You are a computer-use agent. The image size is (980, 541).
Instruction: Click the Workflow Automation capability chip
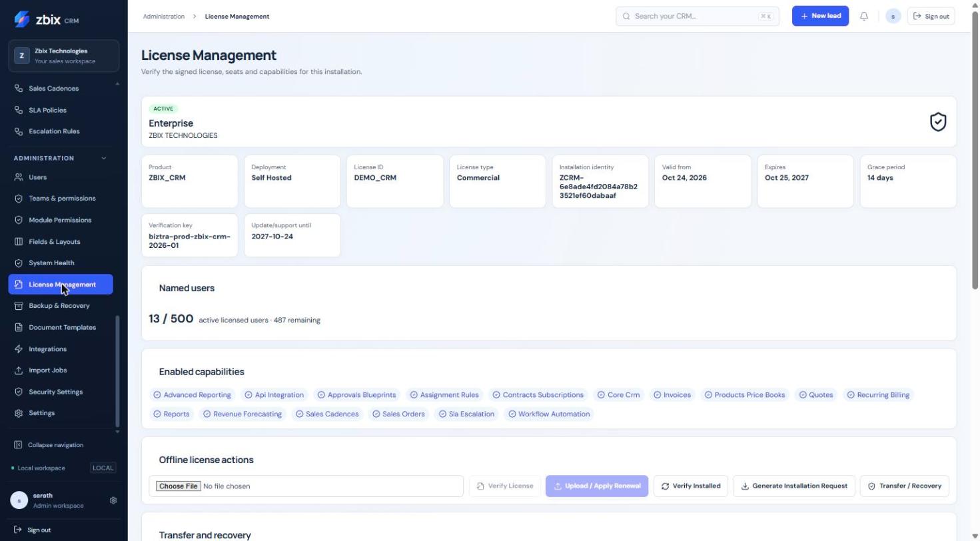pos(549,414)
